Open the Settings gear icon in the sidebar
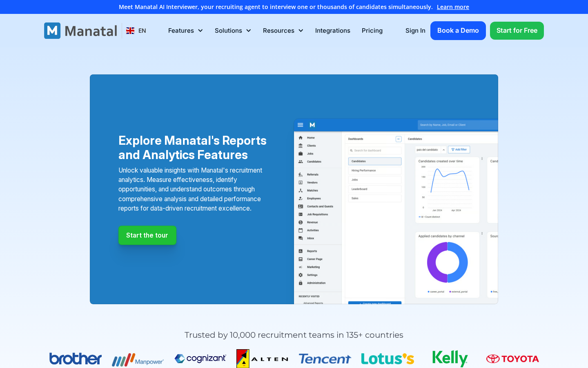This screenshot has height=368, width=588. (x=301, y=275)
